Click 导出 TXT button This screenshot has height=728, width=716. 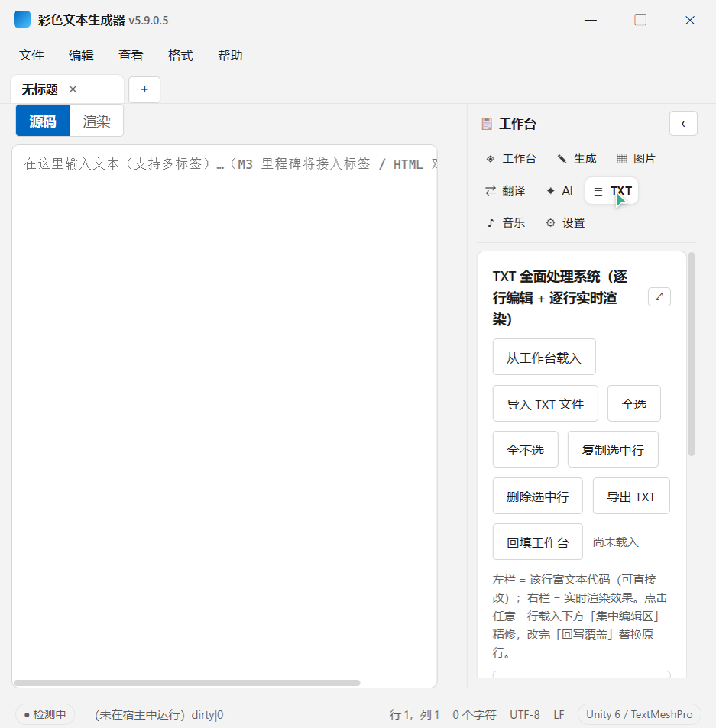tap(631, 496)
